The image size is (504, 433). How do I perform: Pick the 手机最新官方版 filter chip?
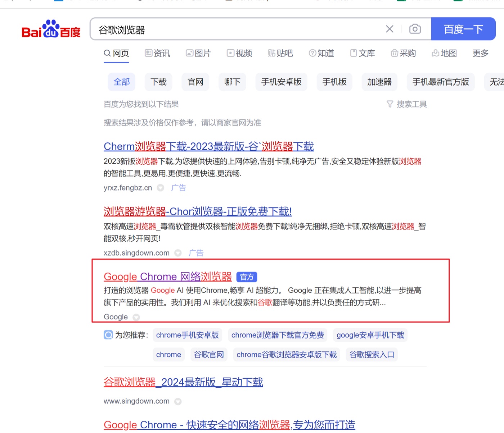441,82
